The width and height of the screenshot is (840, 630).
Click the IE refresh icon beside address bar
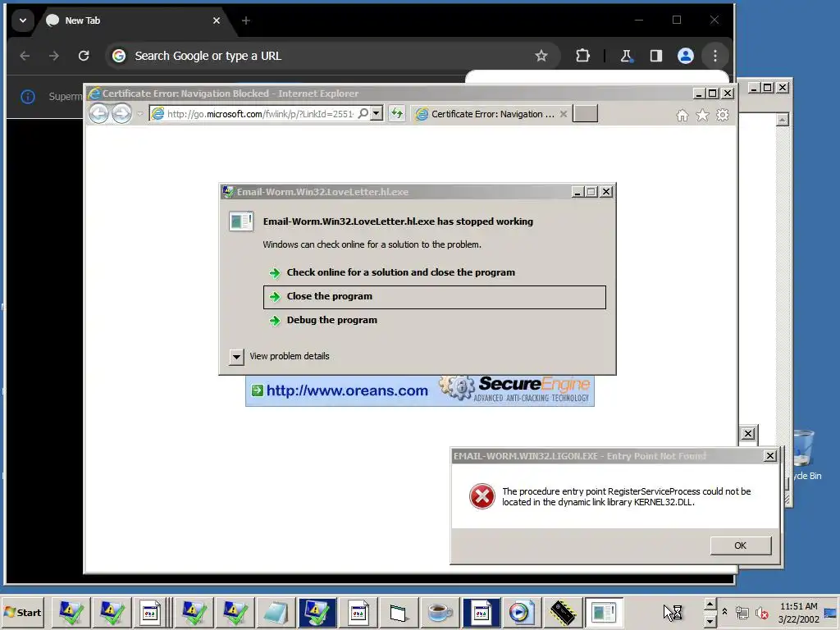coord(396,113)
